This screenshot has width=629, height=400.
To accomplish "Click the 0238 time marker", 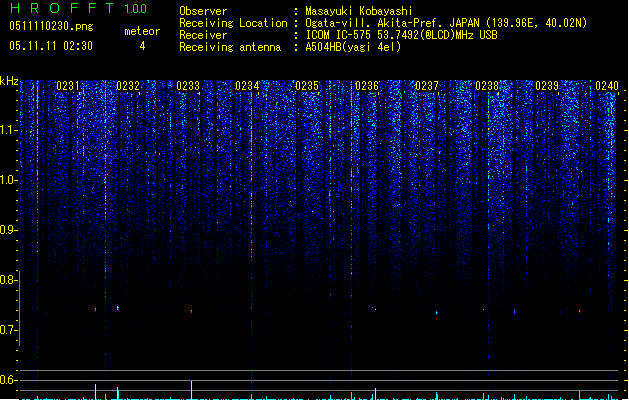I will pyautogui.click(x=487, y=86).
